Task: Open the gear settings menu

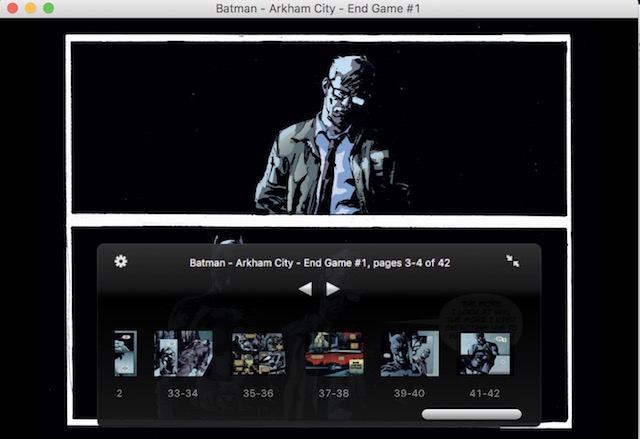Action: pyautogui.click(x=121, y=261)
